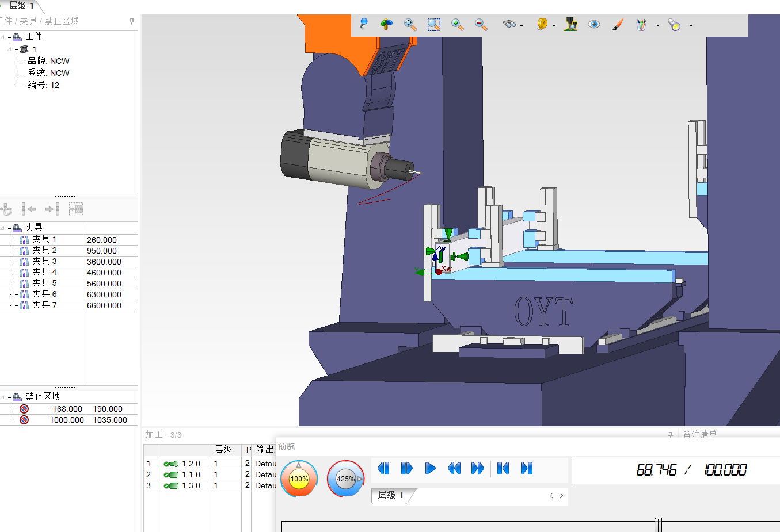The width and height of the screenshot is (780, 532).
Task: Click the paintbrush icon in the toolbar
Action: click(x=618, y=25)
